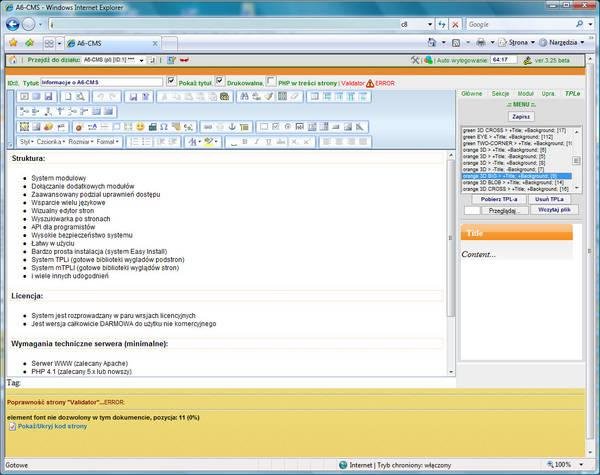Switch to the Moduł tab

(x=525, y=94)
